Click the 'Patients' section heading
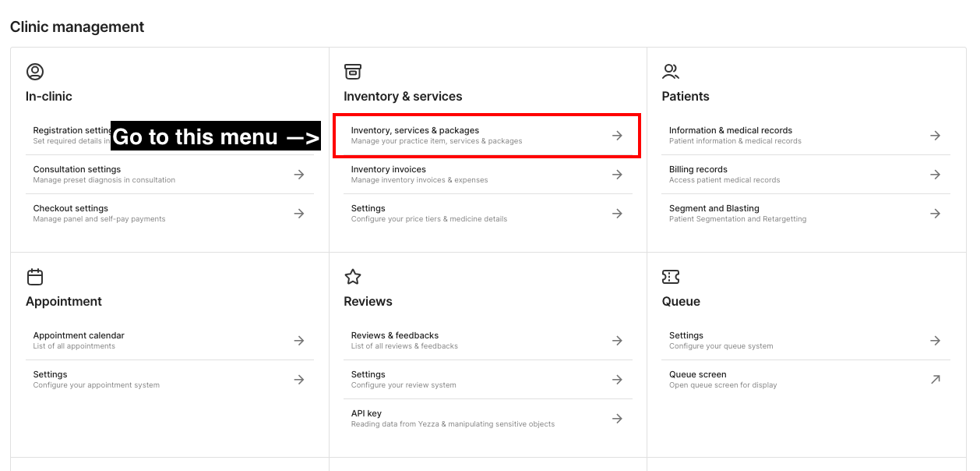The image size is (980, 471). pyautogui.click(x=686, y=97)
